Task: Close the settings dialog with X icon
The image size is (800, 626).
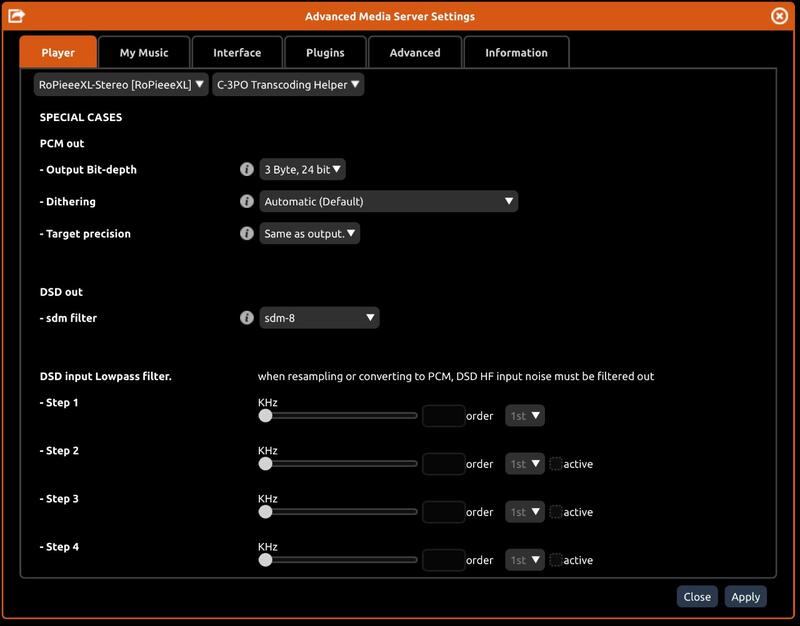Action: tap(780, 16)
